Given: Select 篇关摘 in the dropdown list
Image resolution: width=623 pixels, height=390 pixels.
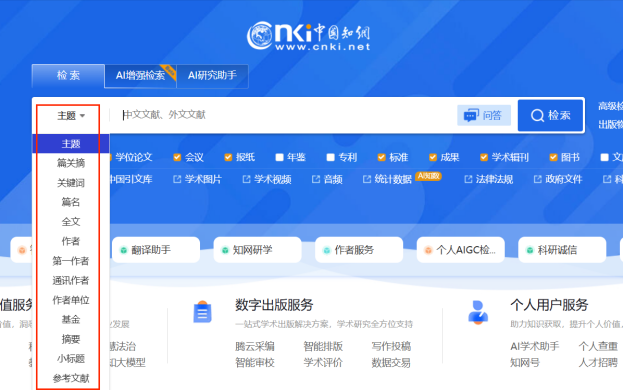Looking at the screenshot, I should click(71, 163).
